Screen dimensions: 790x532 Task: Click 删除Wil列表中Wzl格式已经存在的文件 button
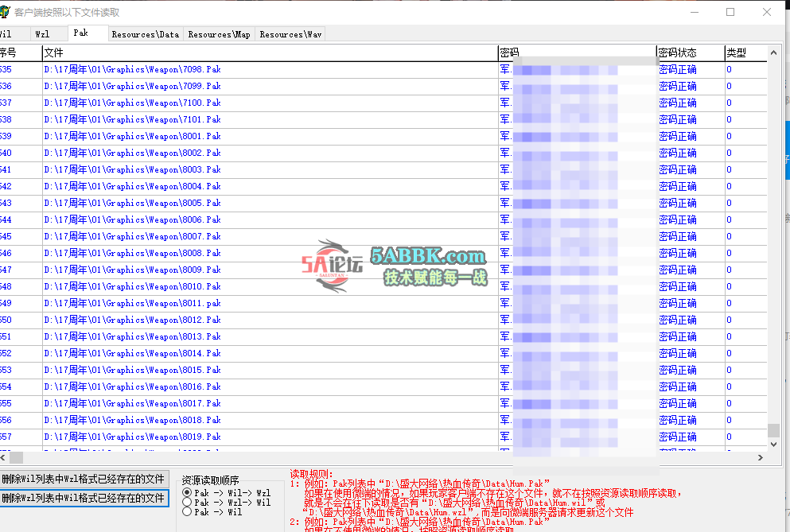pos(84,479)
